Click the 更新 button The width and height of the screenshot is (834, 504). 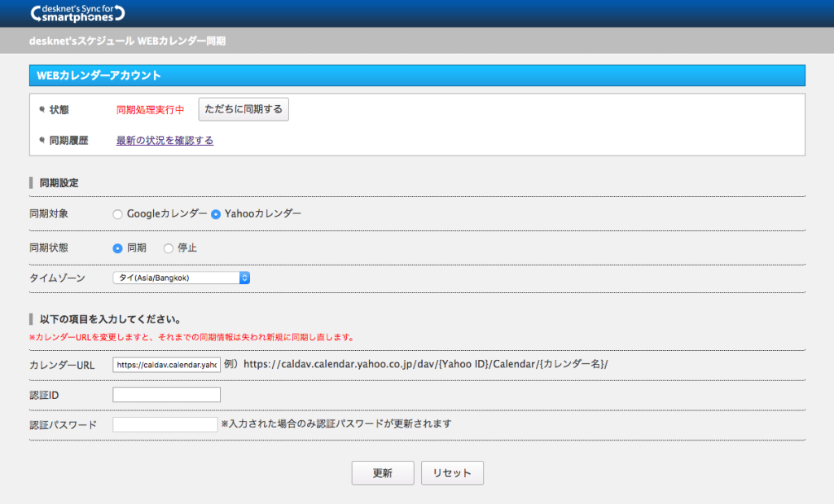(383, 473)
